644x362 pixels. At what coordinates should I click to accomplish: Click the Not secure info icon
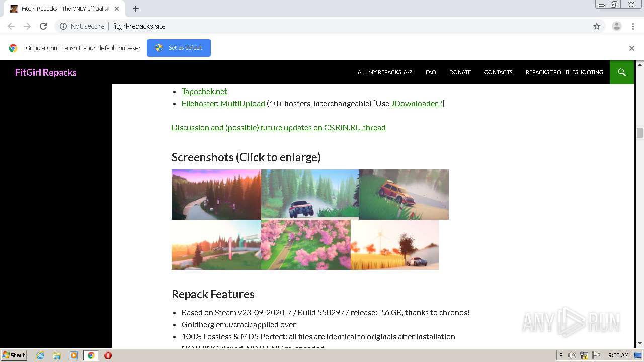point(63,26)
